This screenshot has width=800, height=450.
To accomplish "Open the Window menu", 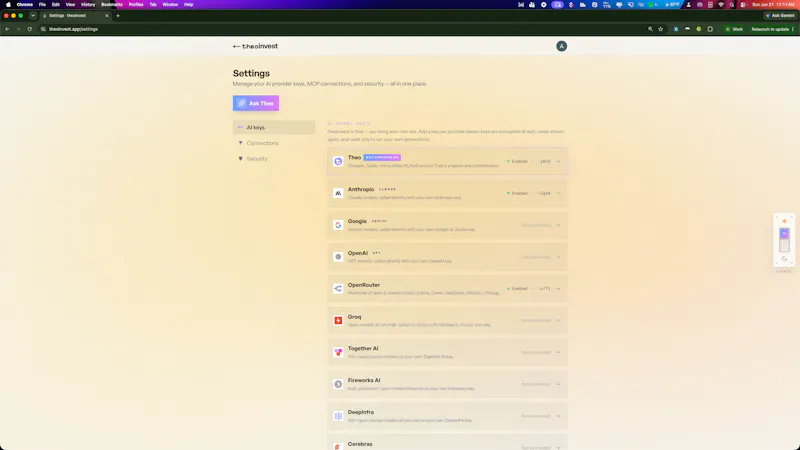I will [x=170, y=5].
